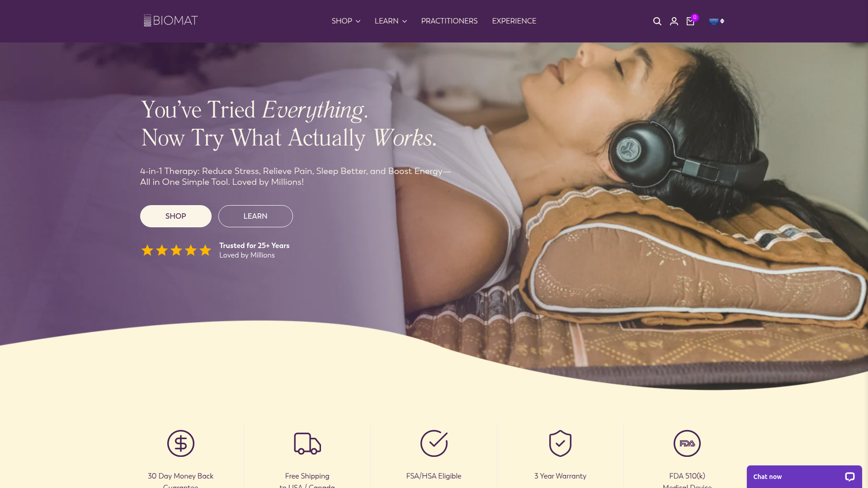Screen dimensions: 868x488
Task: Open the country flag selector
Action: (717, 21)
